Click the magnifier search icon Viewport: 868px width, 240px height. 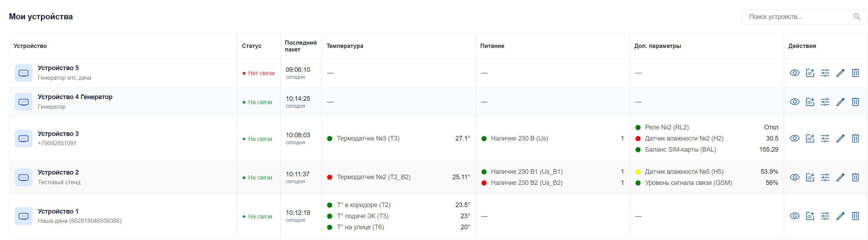[857, 17]
